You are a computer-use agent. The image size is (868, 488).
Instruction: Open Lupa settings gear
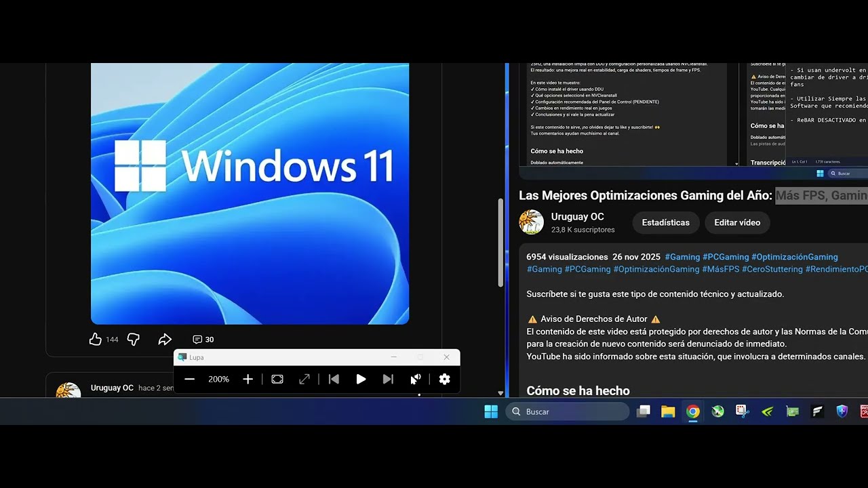tap(445, 380)
